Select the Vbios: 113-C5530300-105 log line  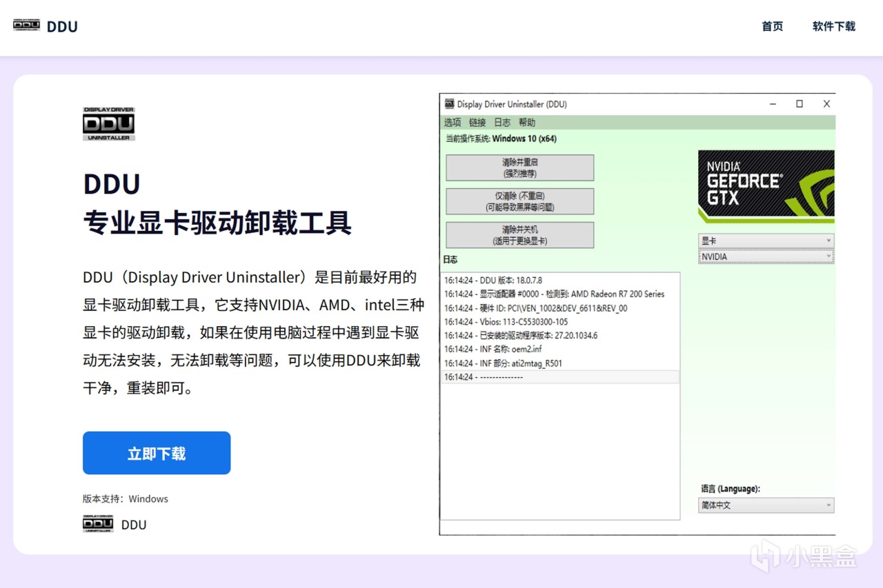[560, 322]
